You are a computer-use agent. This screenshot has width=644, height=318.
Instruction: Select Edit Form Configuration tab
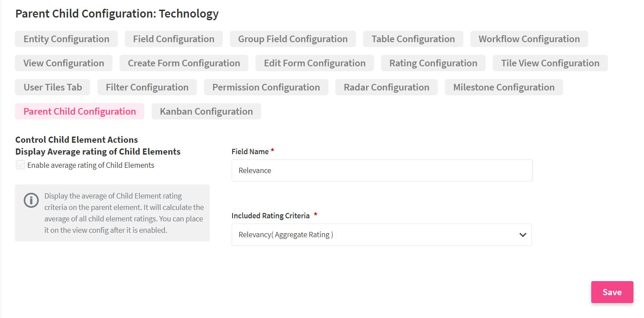tap(314, 63)
